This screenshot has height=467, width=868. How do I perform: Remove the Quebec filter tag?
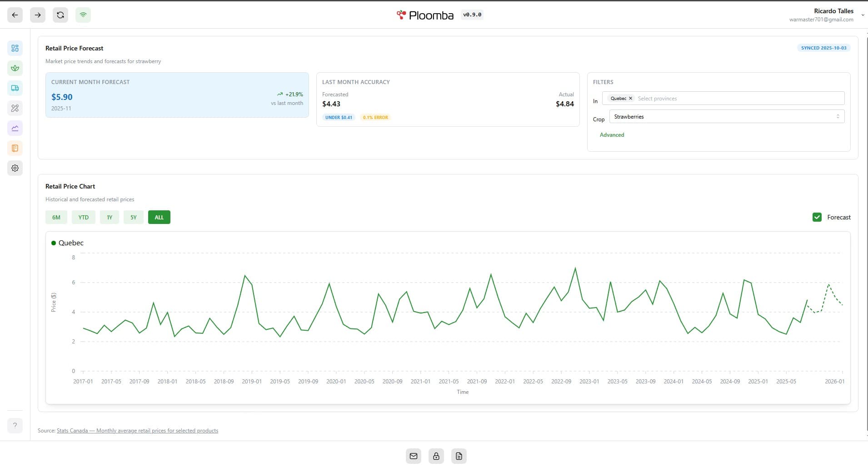point(630,98)
